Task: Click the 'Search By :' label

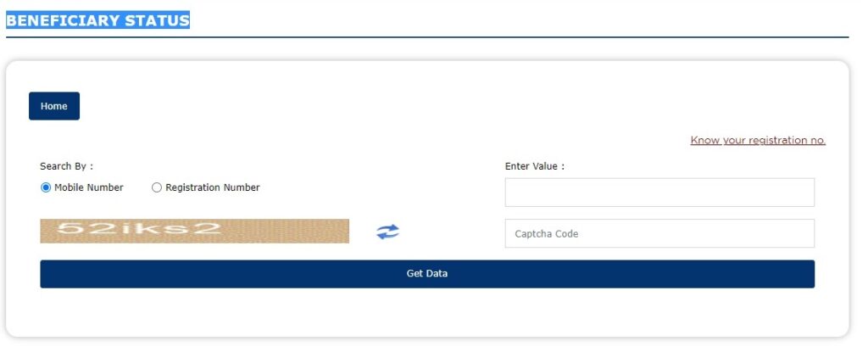Action: (x=66, y=166)
